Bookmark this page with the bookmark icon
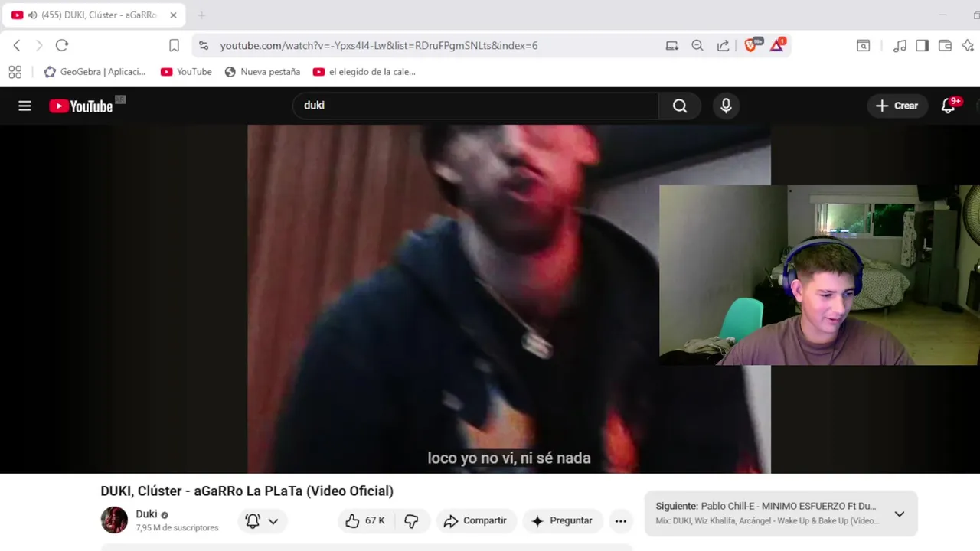Image resolution: width=980 pixels, height=551 pixels. (x=174, y=46)
